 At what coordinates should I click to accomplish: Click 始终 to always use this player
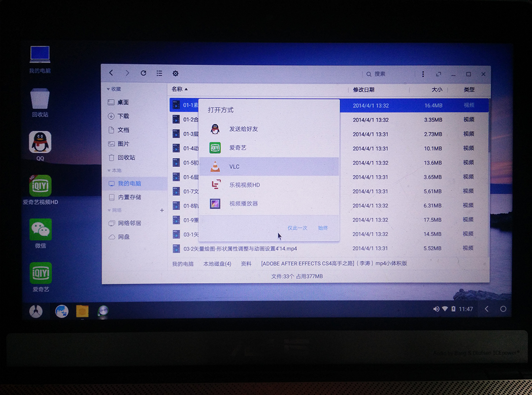324,228
